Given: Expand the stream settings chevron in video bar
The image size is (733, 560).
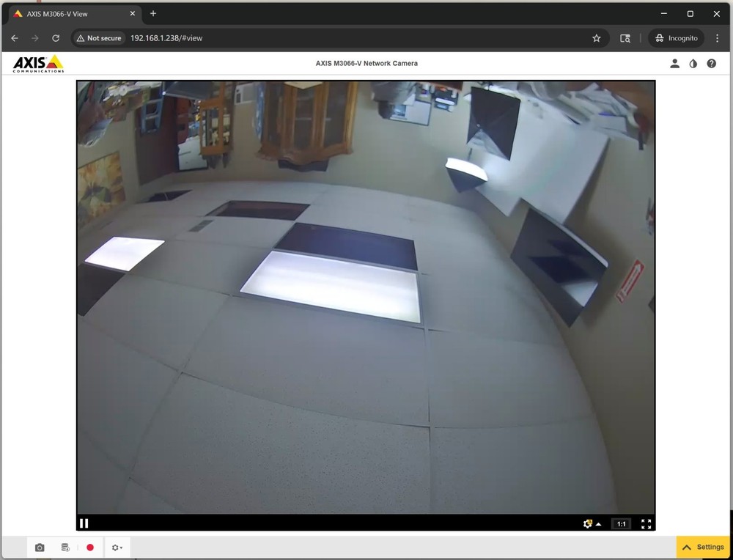Looking at the screenshot, I should click(x=599, y=524).
